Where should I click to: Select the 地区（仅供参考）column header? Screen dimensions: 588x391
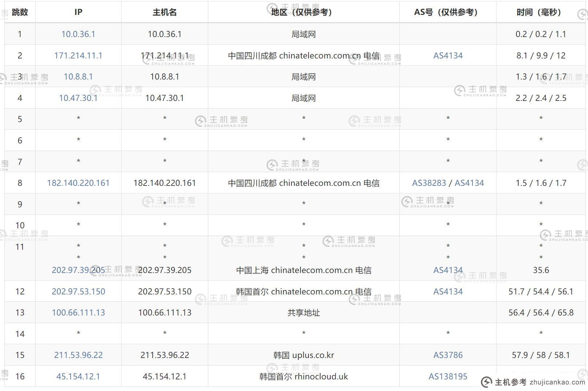pyautogui.click(x=303, y=12)
